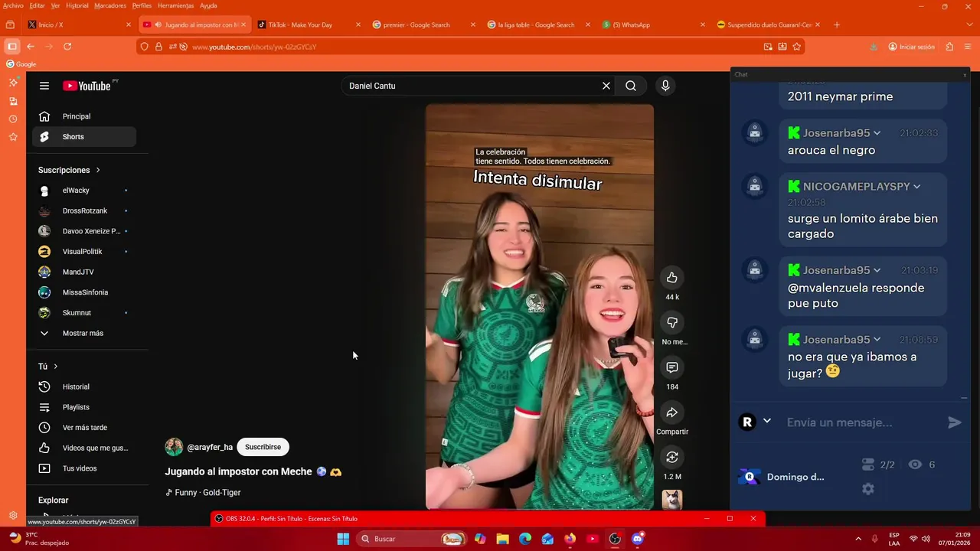Like the short with thumbs up
Viewport: 980px width, 551px height.
672,277
